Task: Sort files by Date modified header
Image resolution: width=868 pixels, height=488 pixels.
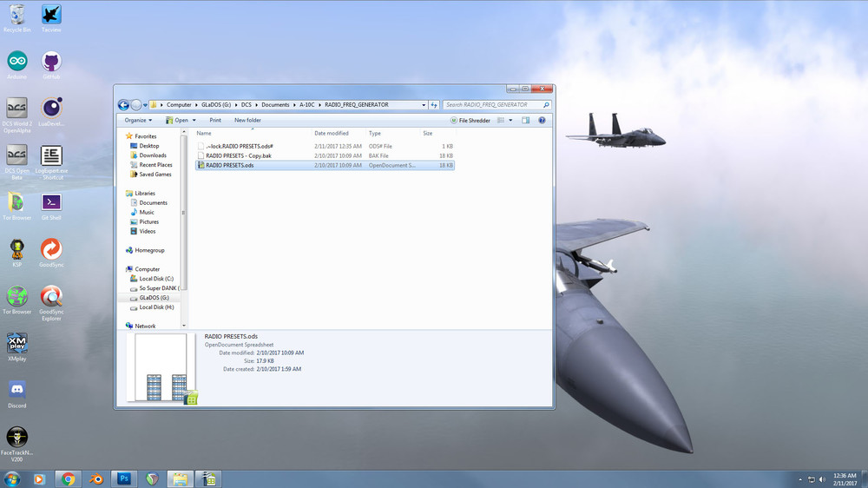Action: pyautogui.click(x=339, y=134)
